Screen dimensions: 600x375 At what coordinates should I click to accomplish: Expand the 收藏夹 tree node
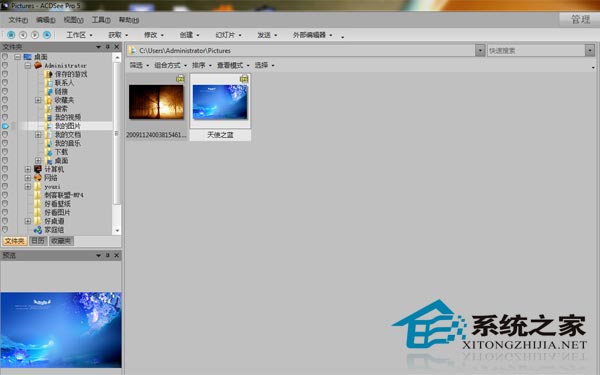click(38, 100)
